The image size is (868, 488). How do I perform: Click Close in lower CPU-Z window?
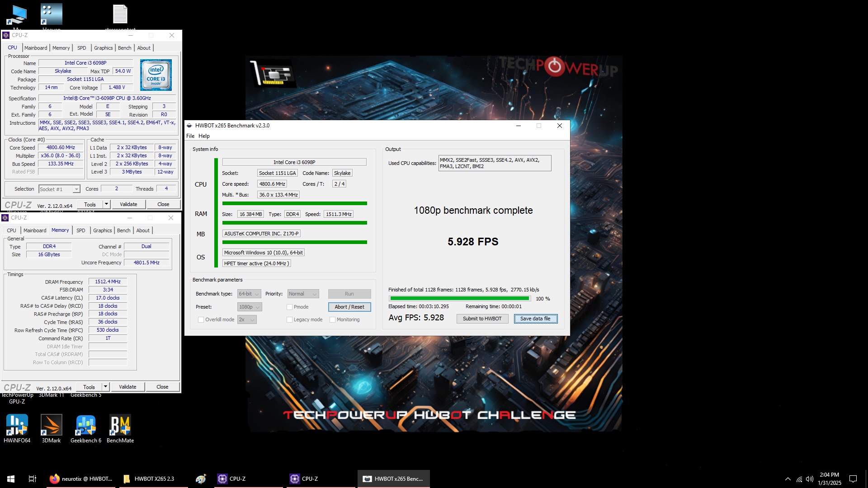162,387
